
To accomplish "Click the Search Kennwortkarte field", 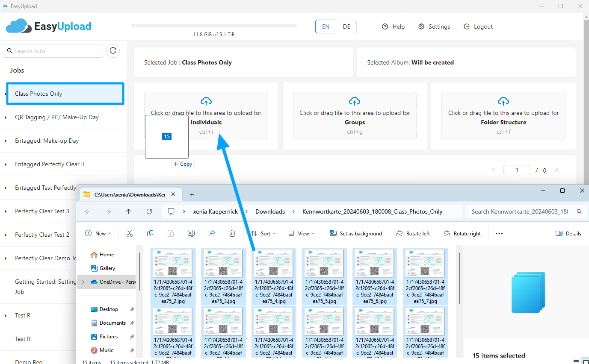I will tap(526, 211).
